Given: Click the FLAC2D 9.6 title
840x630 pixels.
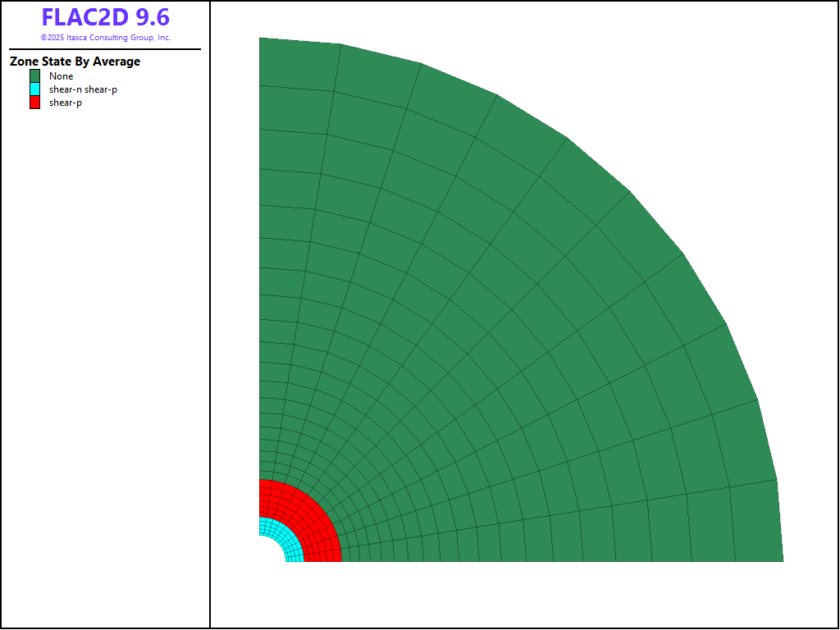Looking at the screenshot, I should [105, 18].
